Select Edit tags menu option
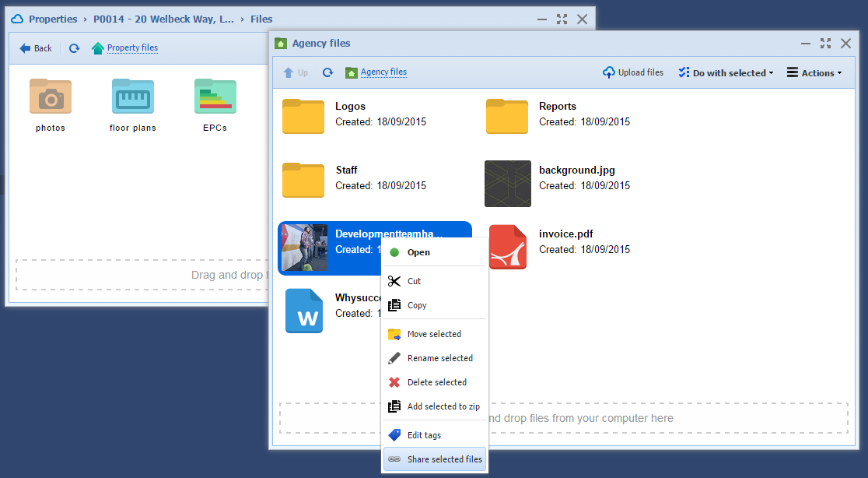The image size is (868, 478). click(x=424, y=435)
